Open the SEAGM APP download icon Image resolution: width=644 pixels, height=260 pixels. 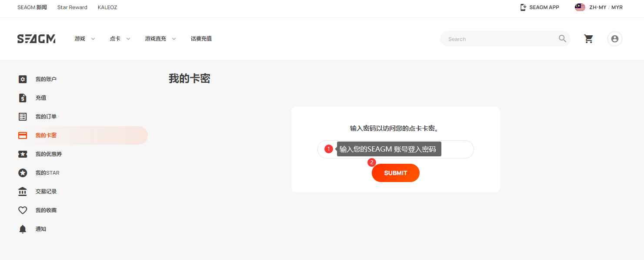pyautogui.click(x=524, y=7)
